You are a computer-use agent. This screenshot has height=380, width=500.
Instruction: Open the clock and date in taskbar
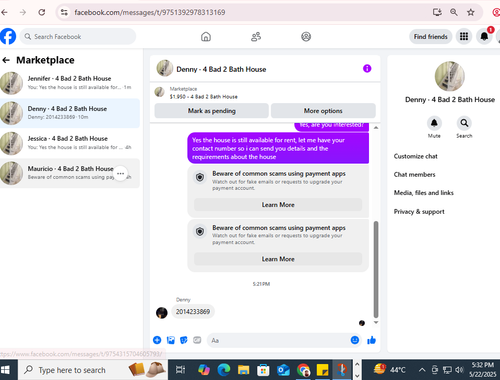(x=482, y=370)
